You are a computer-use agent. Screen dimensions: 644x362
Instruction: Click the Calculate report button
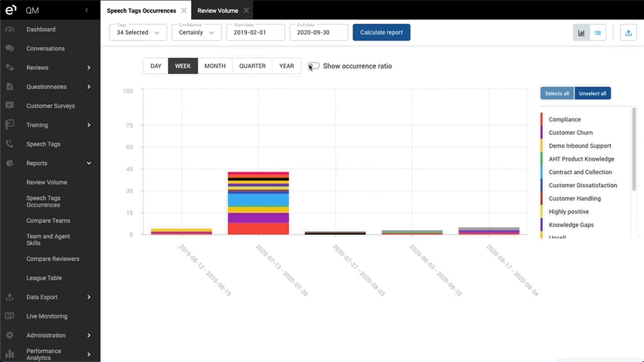(x=381, y=32)
